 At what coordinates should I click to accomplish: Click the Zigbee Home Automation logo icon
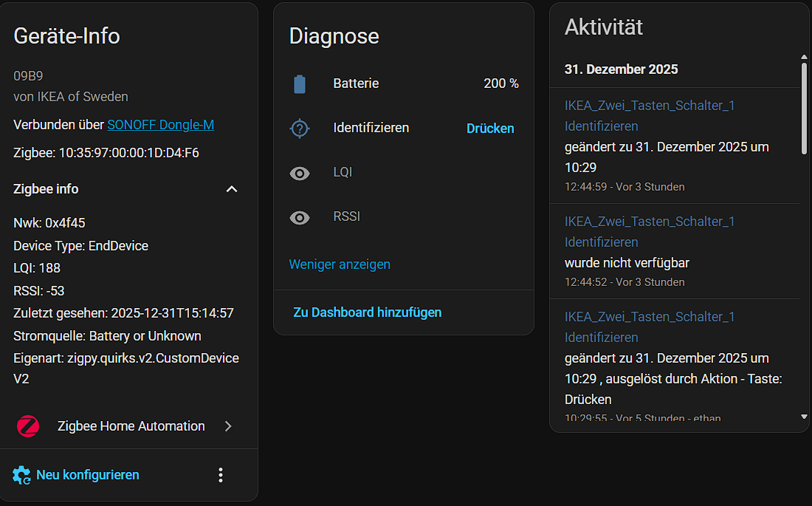pyautogui.click(x=28, y=426)
